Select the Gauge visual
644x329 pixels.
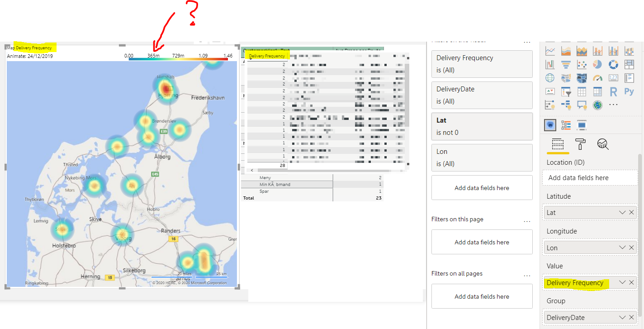[597, 78]
